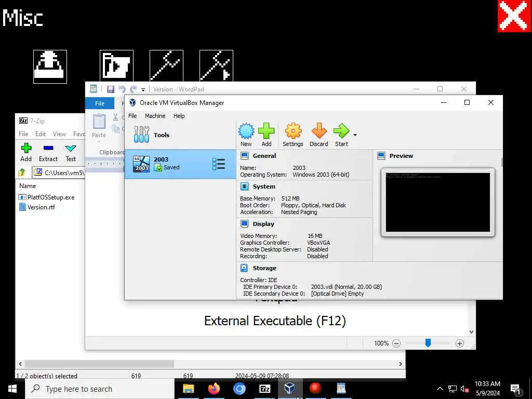Open the notification center icon
532x399 pixels.
coord(516,389)
